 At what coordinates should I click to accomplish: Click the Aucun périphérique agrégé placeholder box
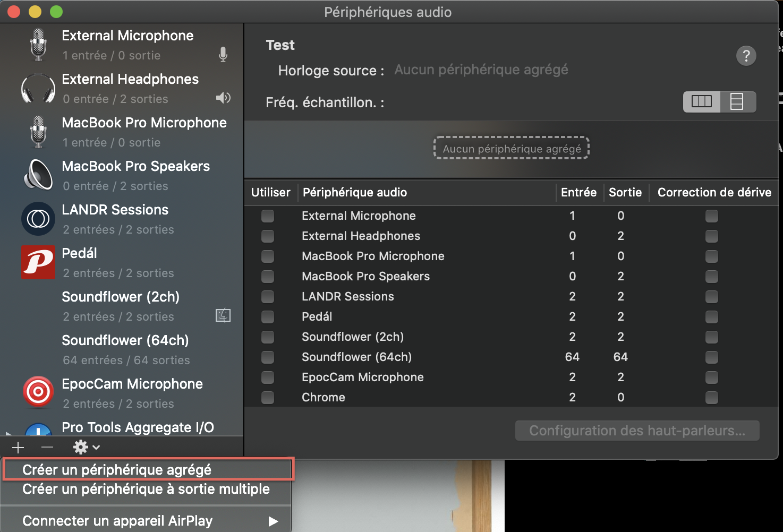512,148
